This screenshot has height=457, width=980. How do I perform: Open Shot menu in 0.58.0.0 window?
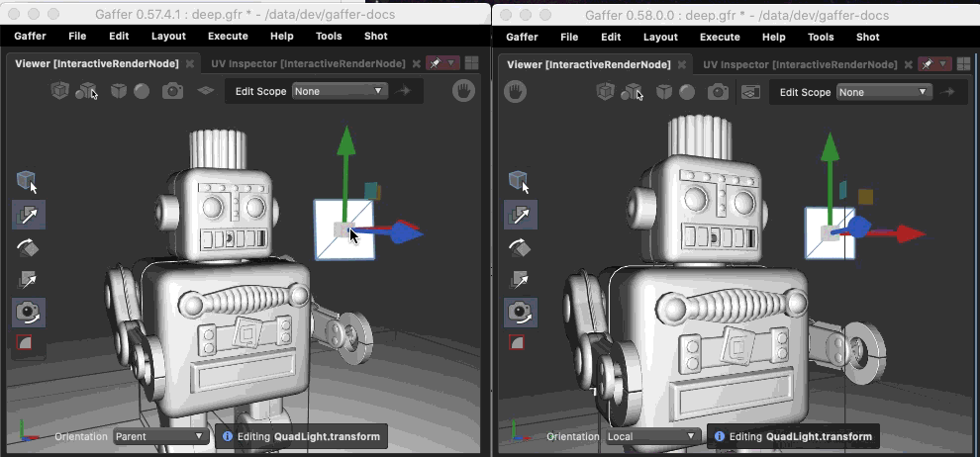(867, 37)
